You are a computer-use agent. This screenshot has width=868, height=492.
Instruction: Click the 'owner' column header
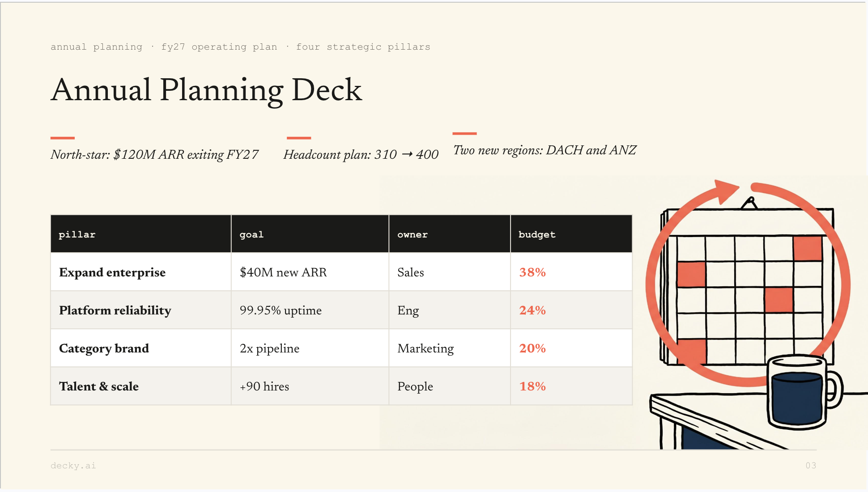point(450,234)
